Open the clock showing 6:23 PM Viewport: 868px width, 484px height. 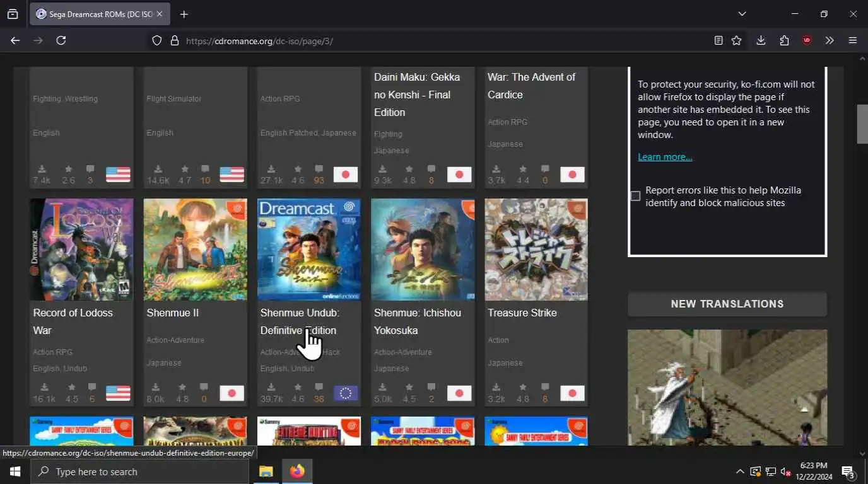coord(814,471)
